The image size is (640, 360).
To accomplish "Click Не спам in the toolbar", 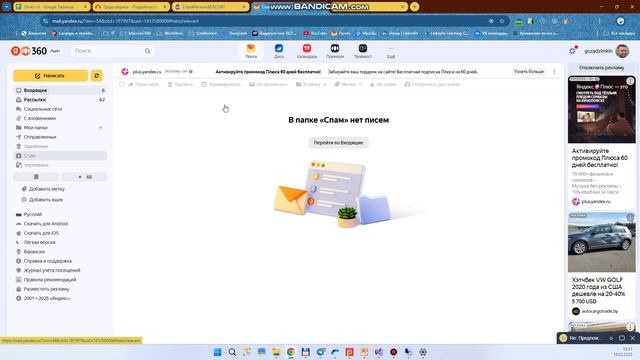I will click(383, 84).
